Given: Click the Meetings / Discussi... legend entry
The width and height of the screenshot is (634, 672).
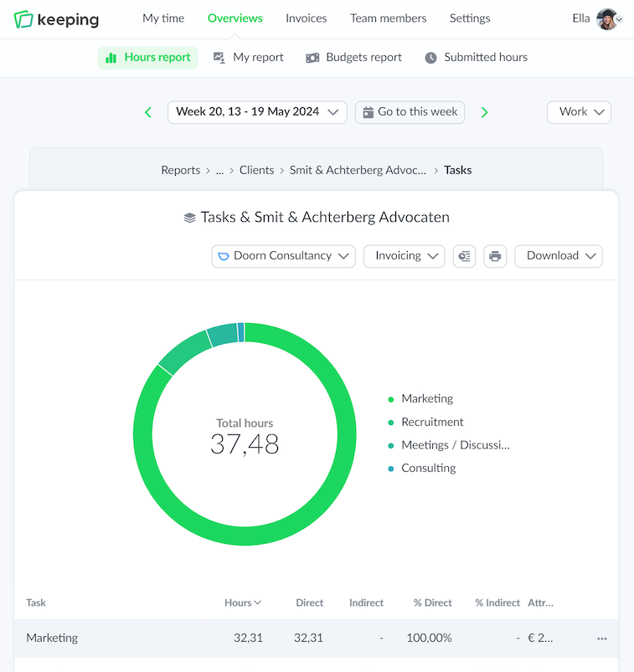Looking at the screenshot, I should click(449, 445).
